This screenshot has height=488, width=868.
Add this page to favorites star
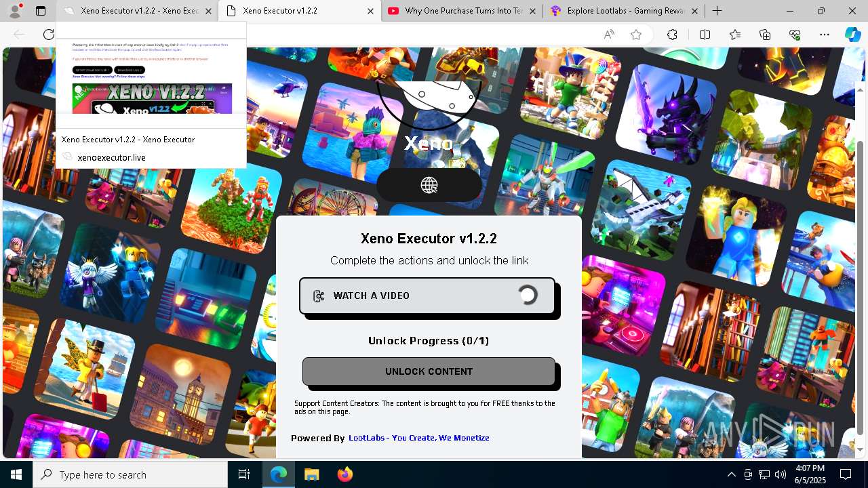click(636, 35)
